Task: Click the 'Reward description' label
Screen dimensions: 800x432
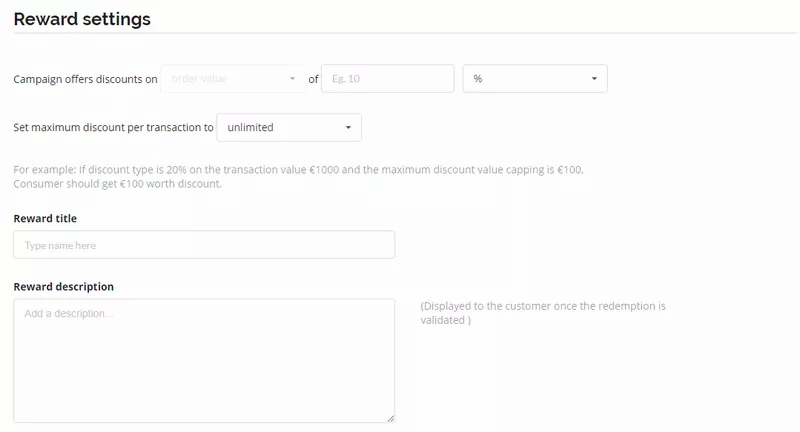Action: click(63, 287)
